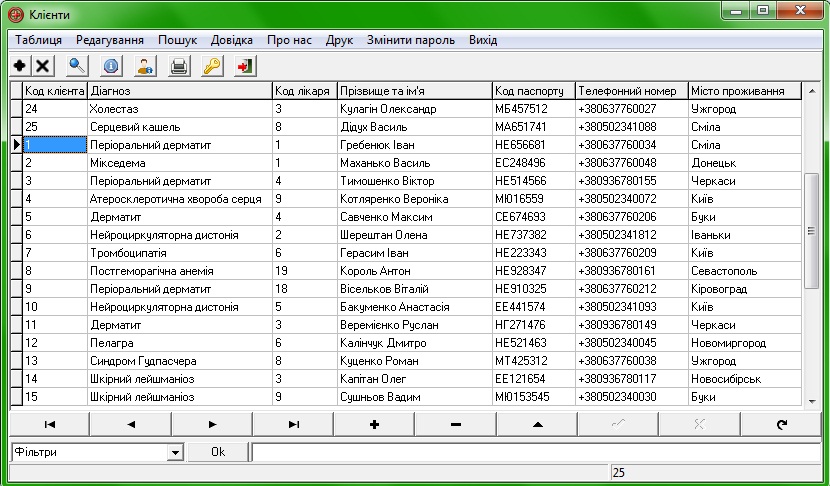
Task: Click the delete record X toolbar icon
Action: [42, 66]
